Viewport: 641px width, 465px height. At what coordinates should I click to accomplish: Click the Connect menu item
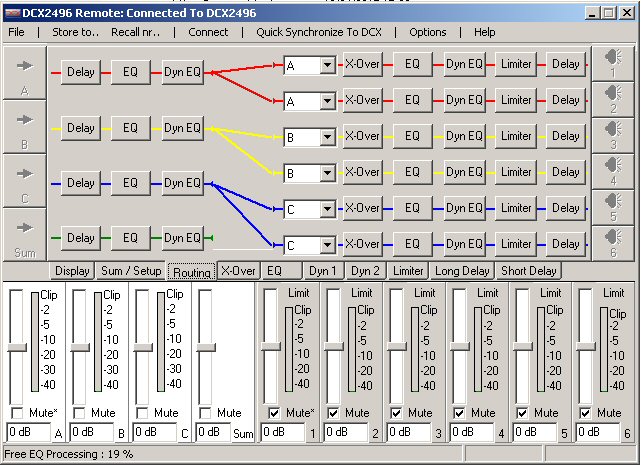[208, 32]
